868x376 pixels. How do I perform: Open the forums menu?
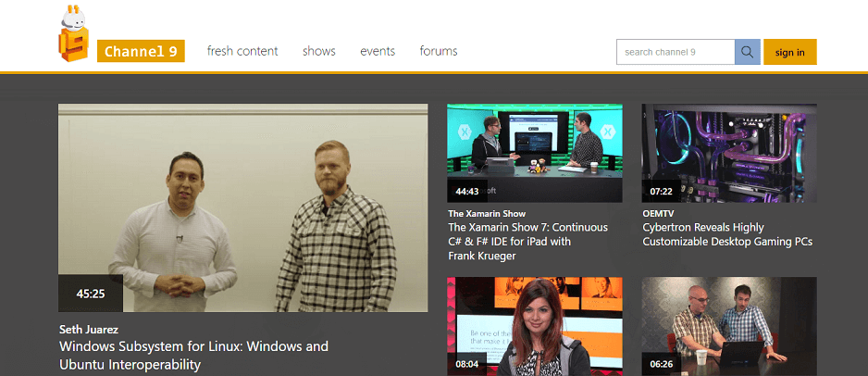coord(439,51)
